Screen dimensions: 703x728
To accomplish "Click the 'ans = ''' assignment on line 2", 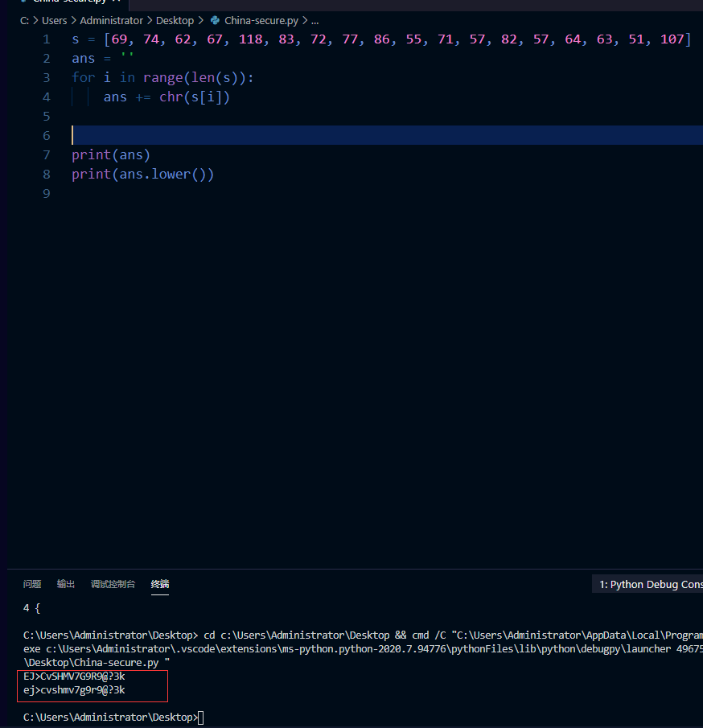I will [103, 59].
